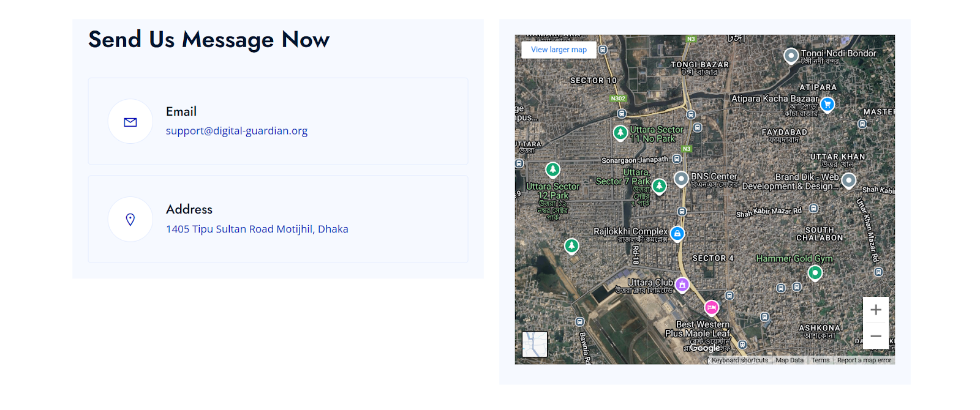Click SECTOR 4 map label
Screen dimensions: 980x410
click(713, 258)
